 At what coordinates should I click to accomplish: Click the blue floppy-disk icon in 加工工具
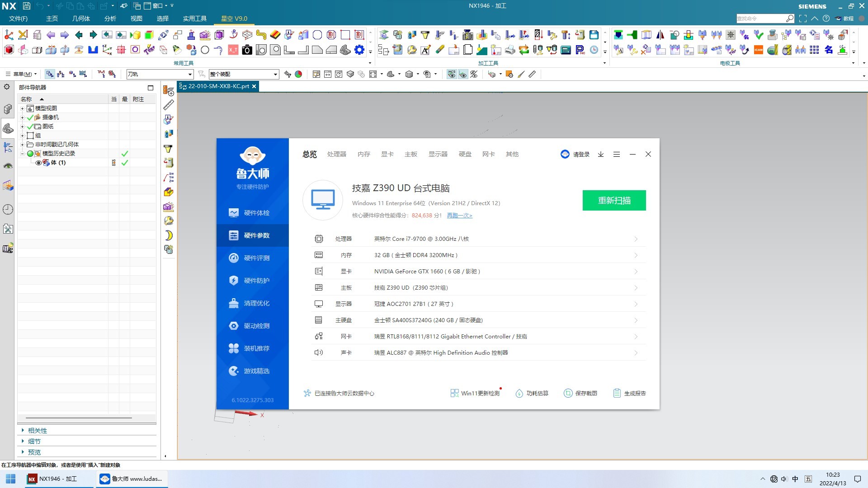594,35
